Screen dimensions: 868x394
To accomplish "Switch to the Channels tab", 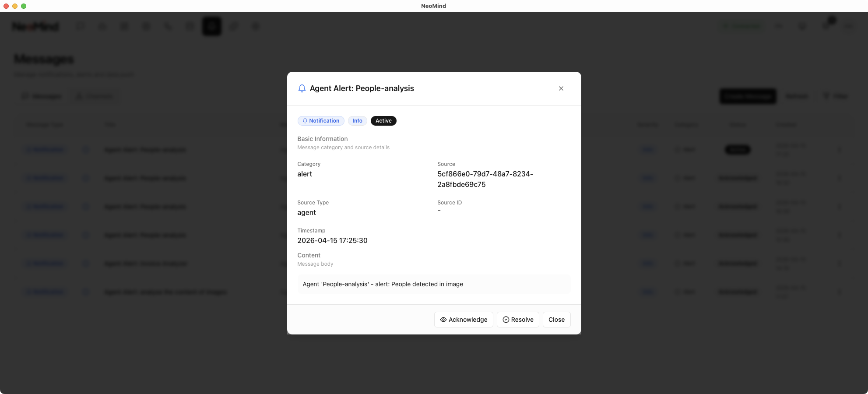I will pyautogui.click(x=95, y=96).
